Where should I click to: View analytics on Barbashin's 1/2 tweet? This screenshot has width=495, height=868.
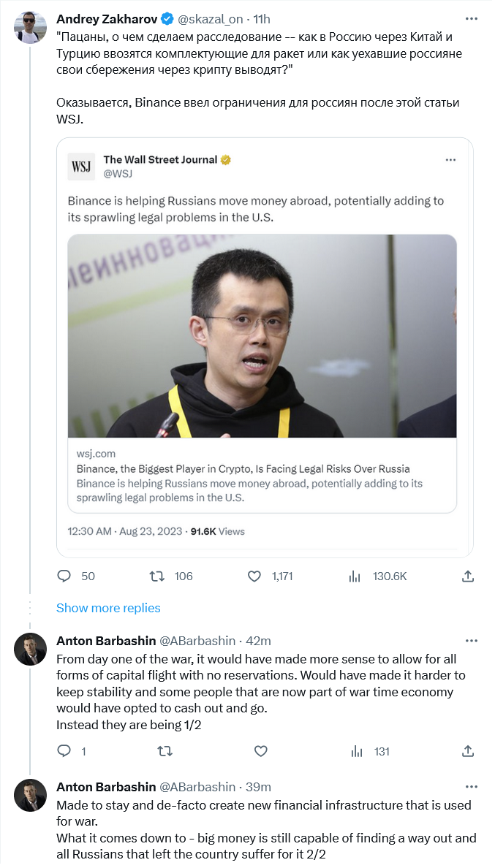[x=357, y=751]
